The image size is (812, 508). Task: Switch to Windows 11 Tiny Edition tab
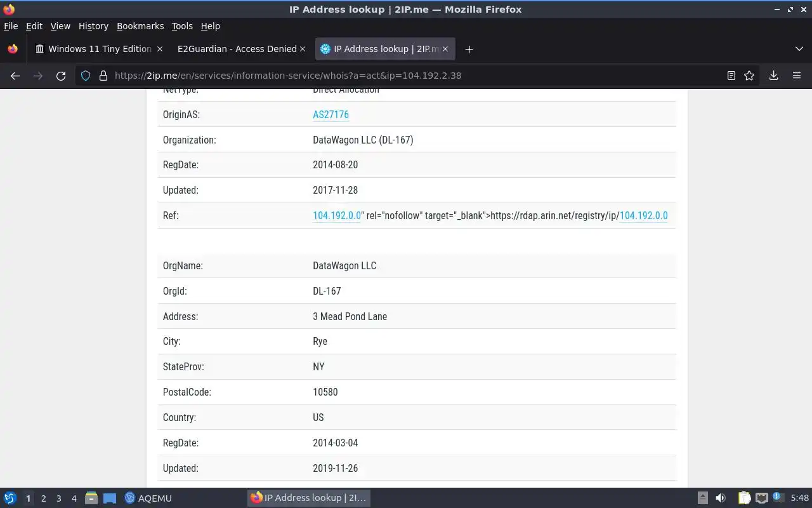click(99, 49)
